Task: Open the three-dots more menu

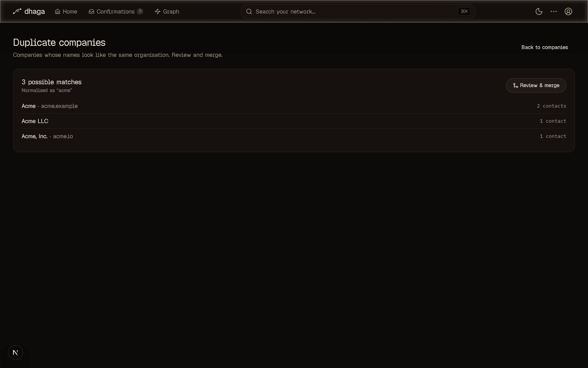Action: [553, 11]
